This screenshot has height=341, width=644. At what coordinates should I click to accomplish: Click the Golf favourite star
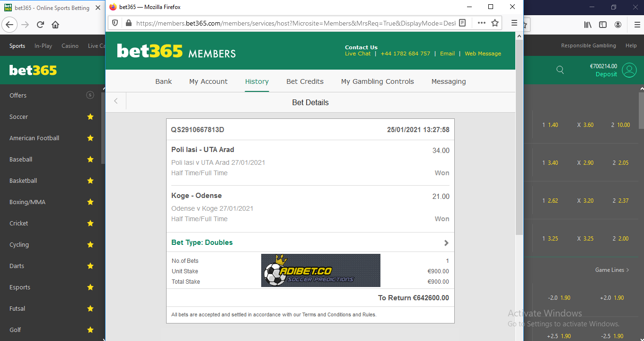90,330
